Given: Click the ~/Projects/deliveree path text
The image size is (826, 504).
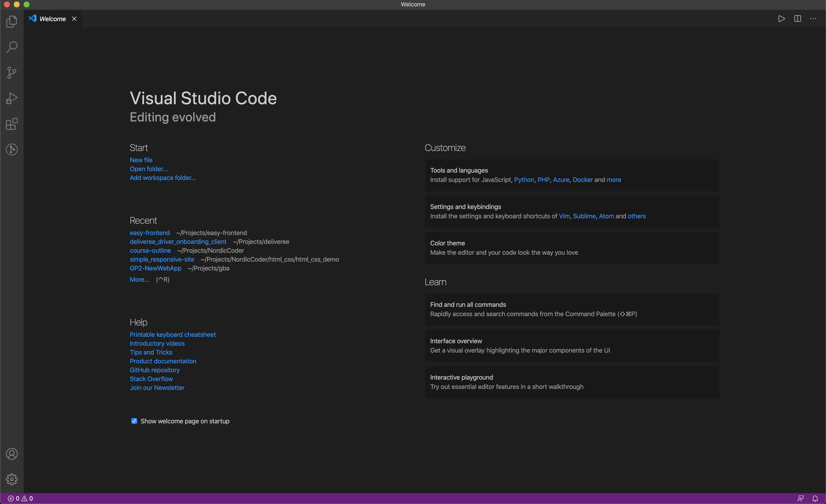Looking at the screenshot, I should (x=261, y=241).
